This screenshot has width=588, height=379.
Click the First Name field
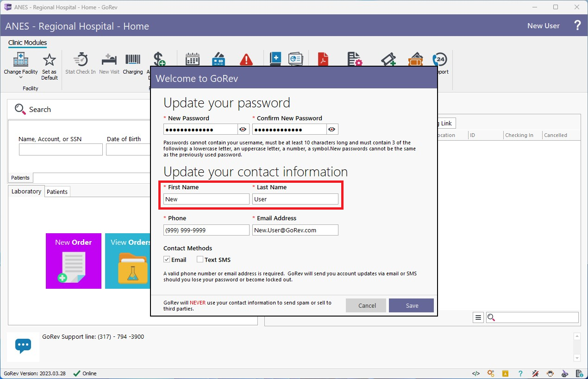tap(206, 199)
